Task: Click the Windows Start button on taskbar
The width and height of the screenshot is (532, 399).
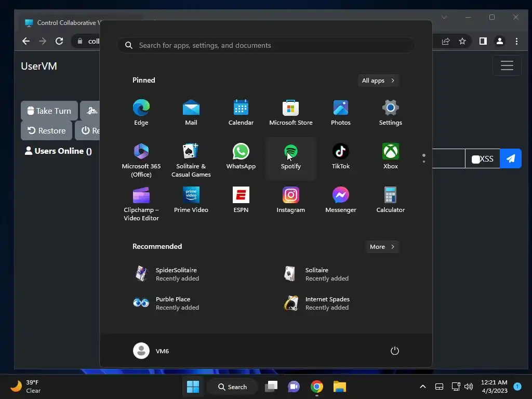Action: pyautogui.click(x=193, y=387)
